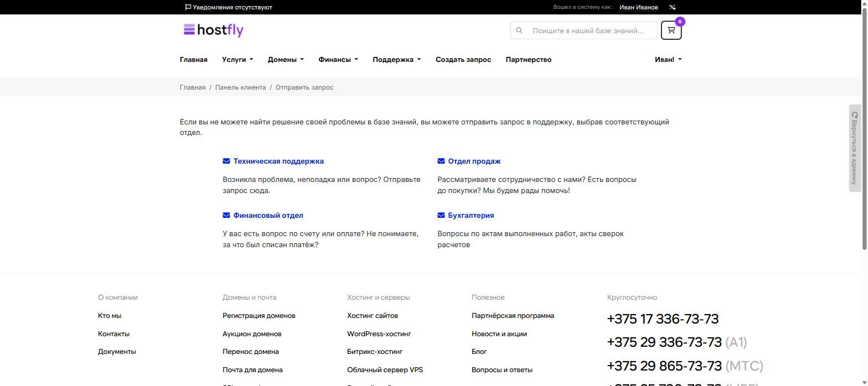Click envelope icon beside Техническая поддержка

(x=226, y=161)
